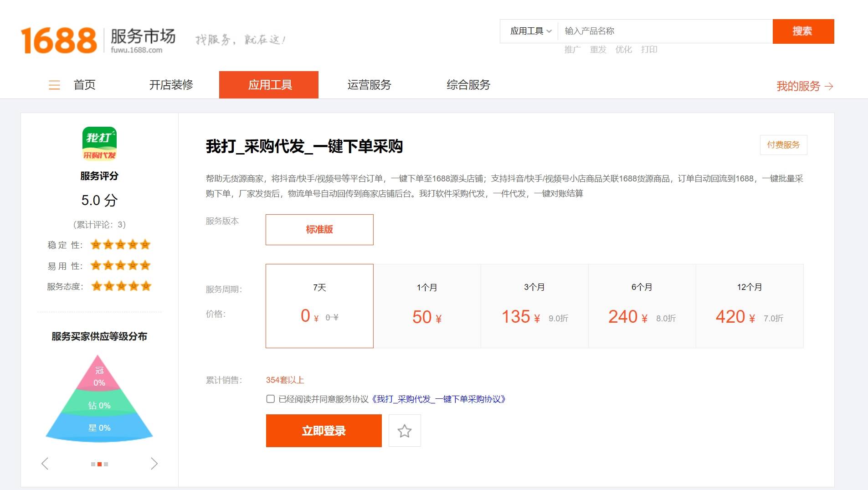Click the blue 星 0% pyramid segment
Screen dimensions: 868x490
click(x=99, y=428)
